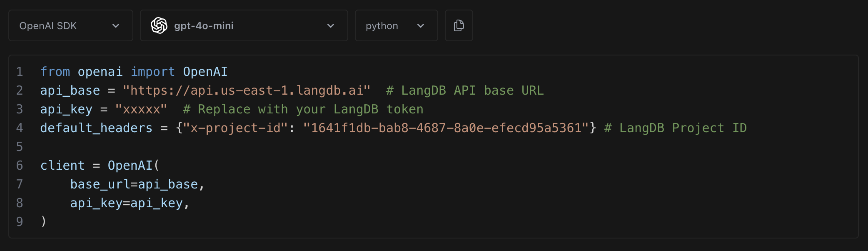Click the comment "# LangDB Project ID"
This screenshot has width=868, height=251.
pos(676,128)
